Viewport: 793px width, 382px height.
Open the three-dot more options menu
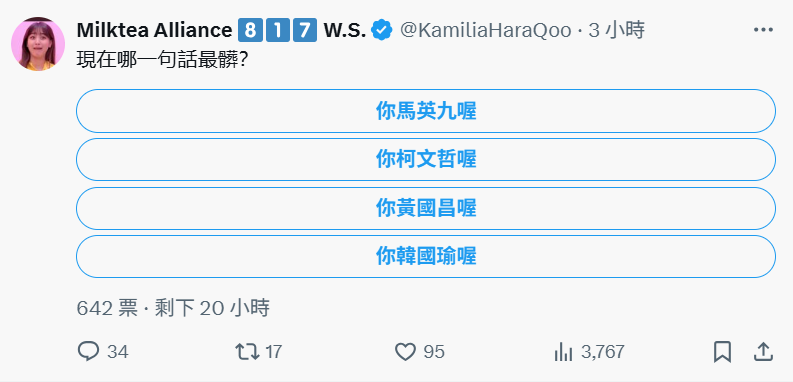(764, 30)
